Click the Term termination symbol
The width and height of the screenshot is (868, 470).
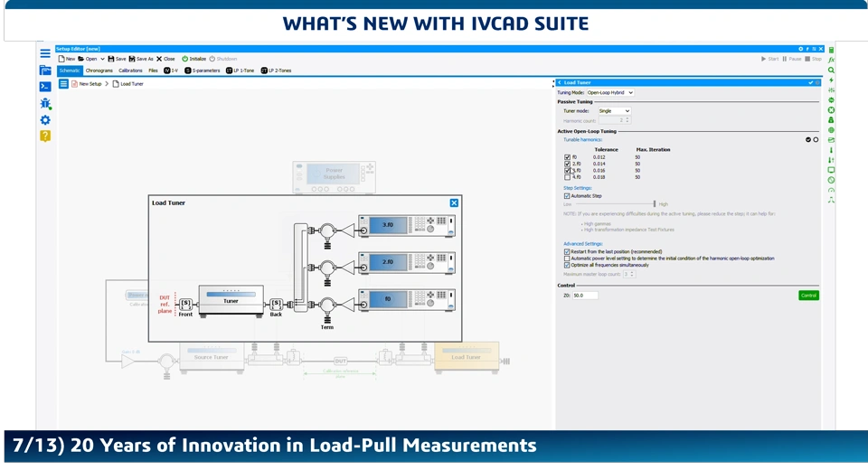(327, 321)
